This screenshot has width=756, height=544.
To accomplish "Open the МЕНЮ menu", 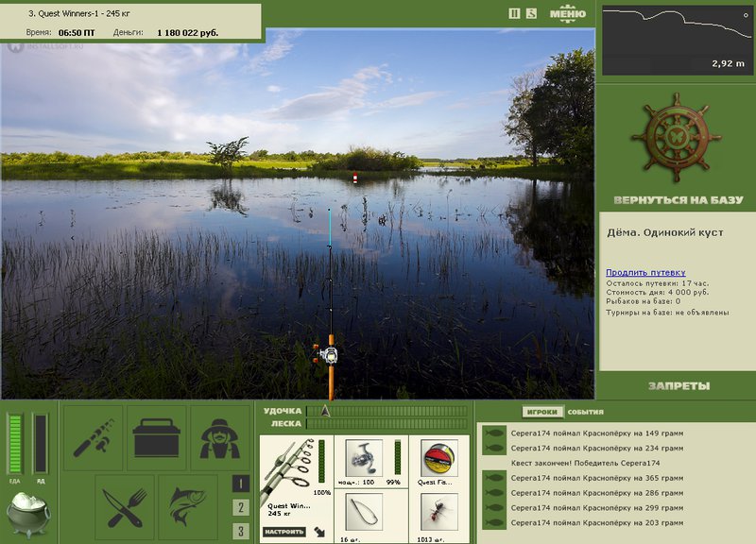I will point(568,13).
